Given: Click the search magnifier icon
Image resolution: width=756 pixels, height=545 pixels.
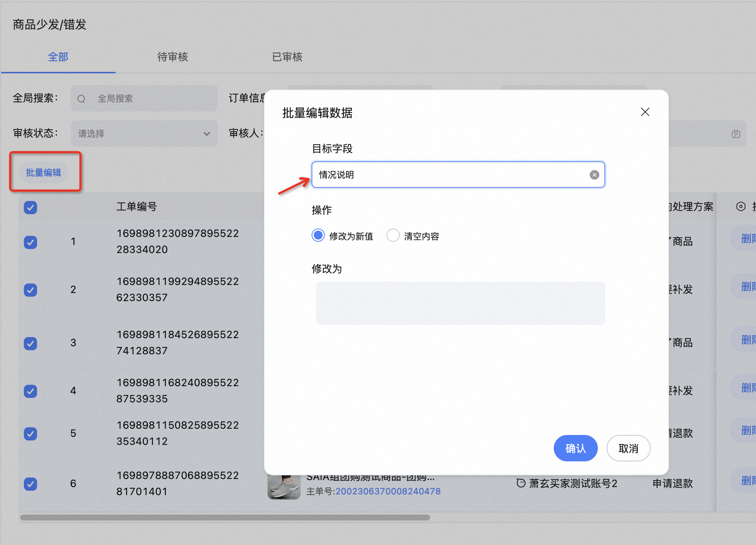Looking at the screenshot, I should (x=81, y=99).
